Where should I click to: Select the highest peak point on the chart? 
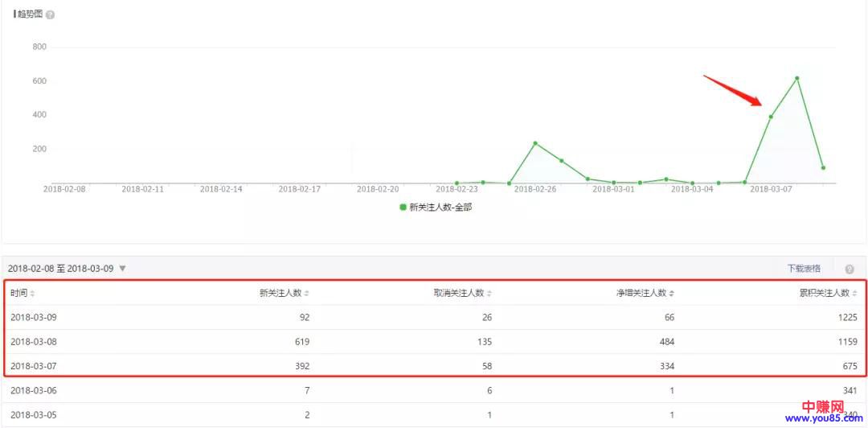(796, 78)
